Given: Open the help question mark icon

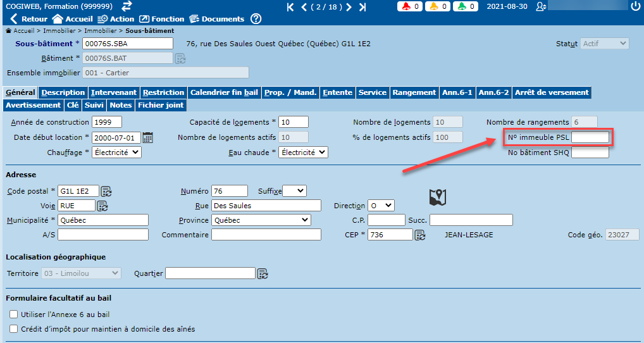Looking at the screenshot, I should coord(256,19).
